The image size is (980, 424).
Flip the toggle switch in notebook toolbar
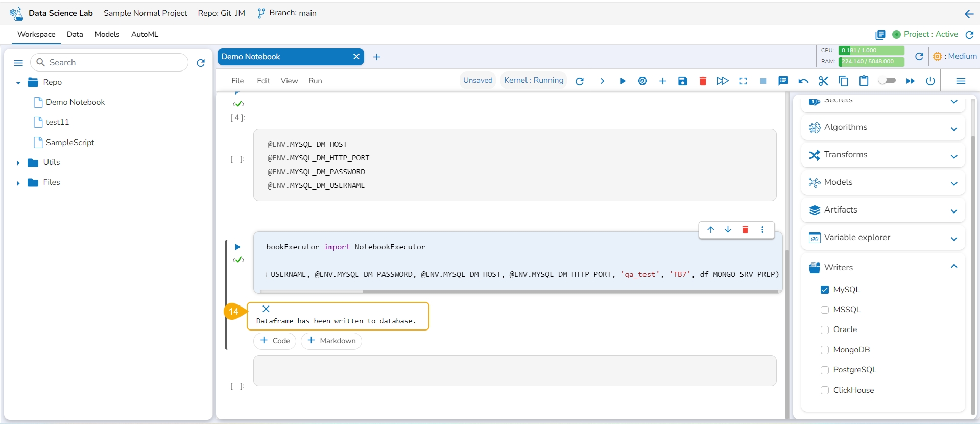coord(887,81)
